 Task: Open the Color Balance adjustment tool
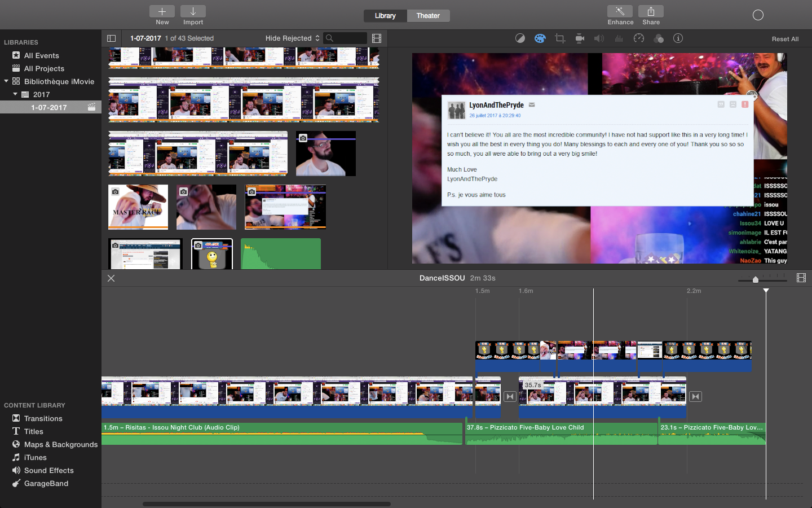[x=520, y=38]
